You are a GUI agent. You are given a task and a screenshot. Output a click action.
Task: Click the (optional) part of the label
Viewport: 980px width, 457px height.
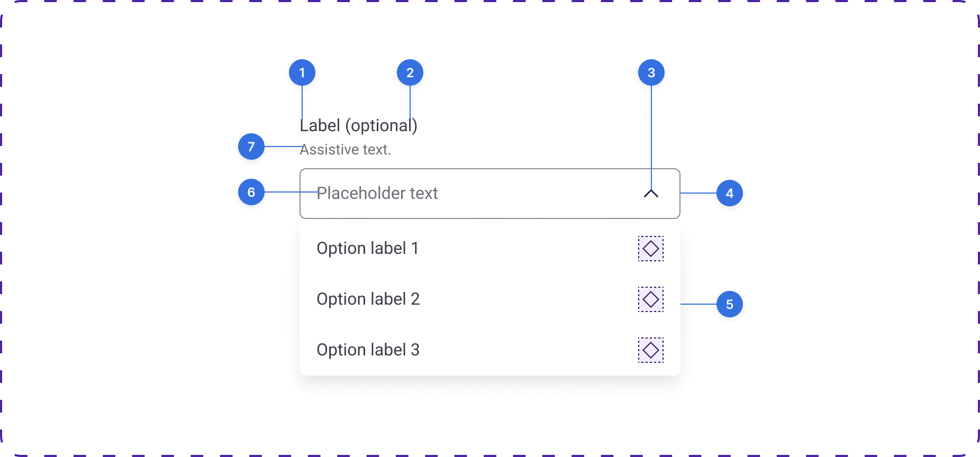click(381, 126)
